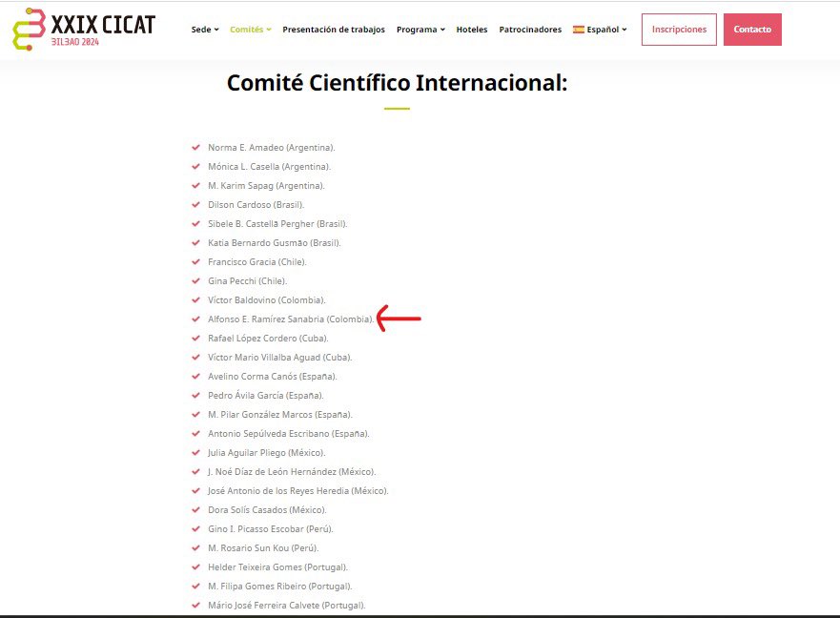Select Pedro Ávila García (España) entry
This screenshot has width=840, height=618.
pyautogui.click(x=266, y=396)
